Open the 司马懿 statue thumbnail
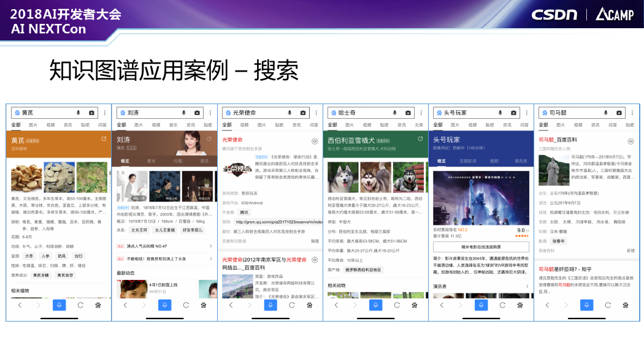 [x=554, y=170]
